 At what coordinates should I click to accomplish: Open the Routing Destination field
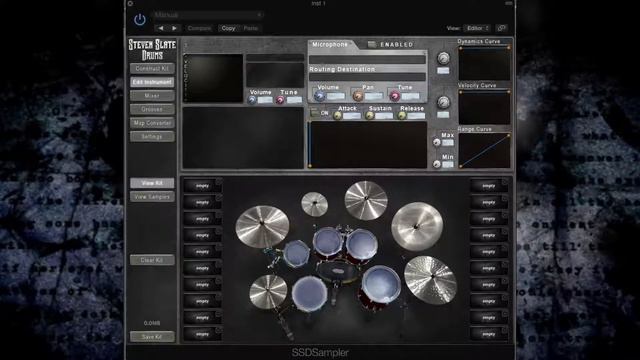367,77
